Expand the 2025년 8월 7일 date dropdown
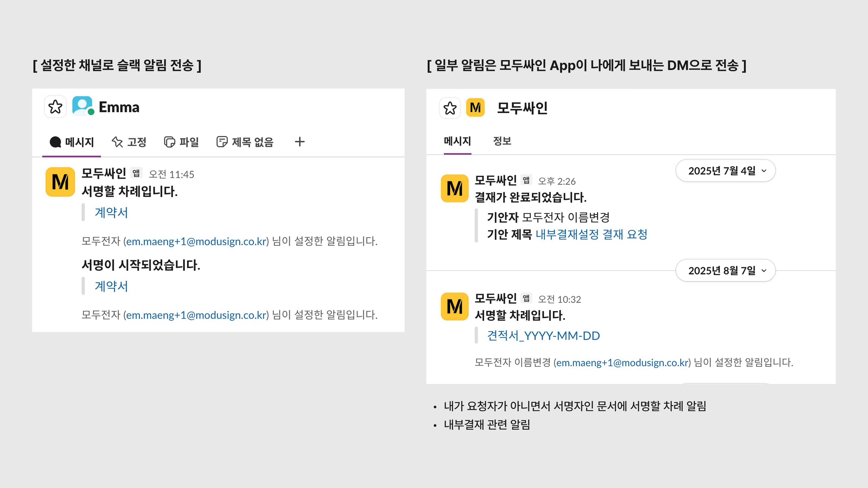The image size is (868, 488). pyautogui.click(x=725, y=270)
